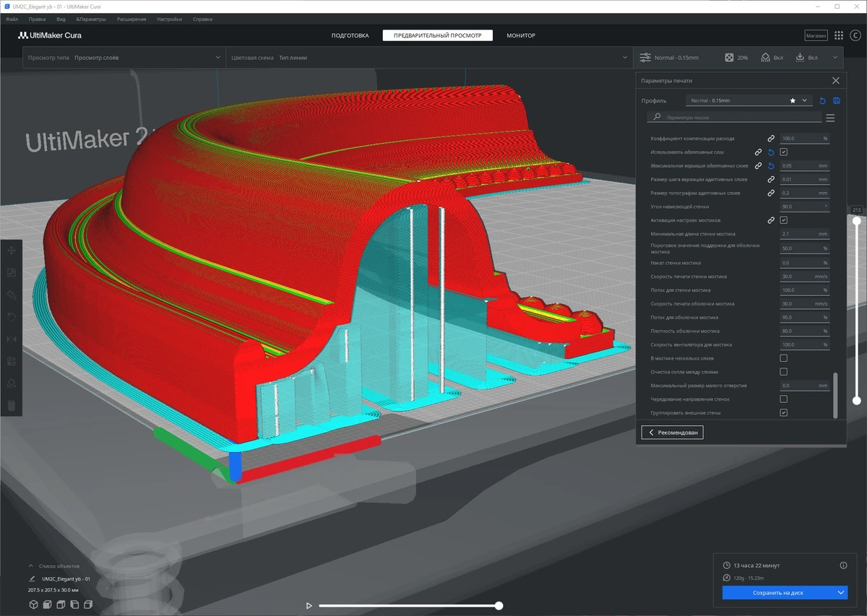Switch to front view cube icon

(x=47, y=605)
